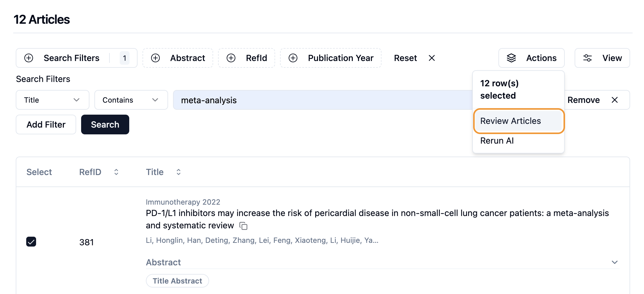Viewport: 644px width, 294px height.
Task: Click the Add Filter button
Action: (x=46, y=125)
